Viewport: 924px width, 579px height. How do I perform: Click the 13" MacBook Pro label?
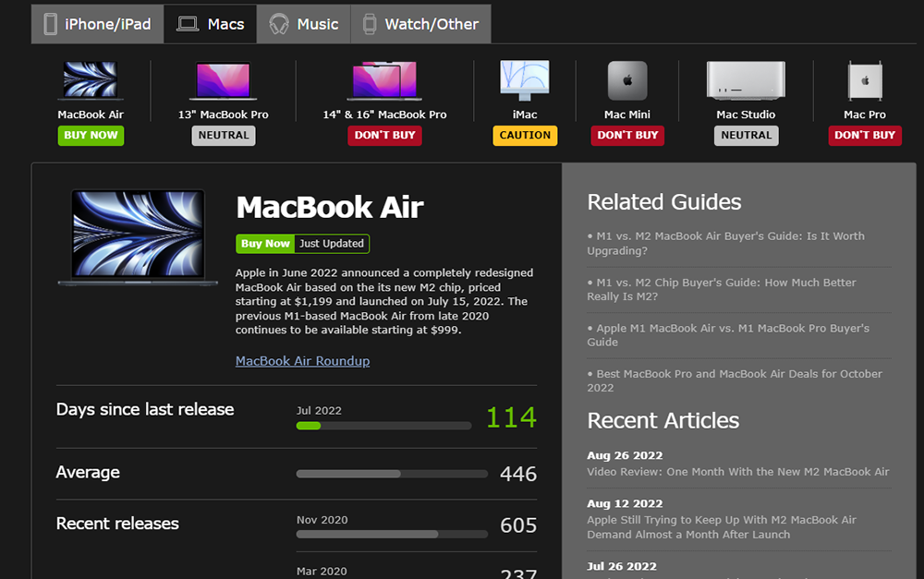pos(224,115)
